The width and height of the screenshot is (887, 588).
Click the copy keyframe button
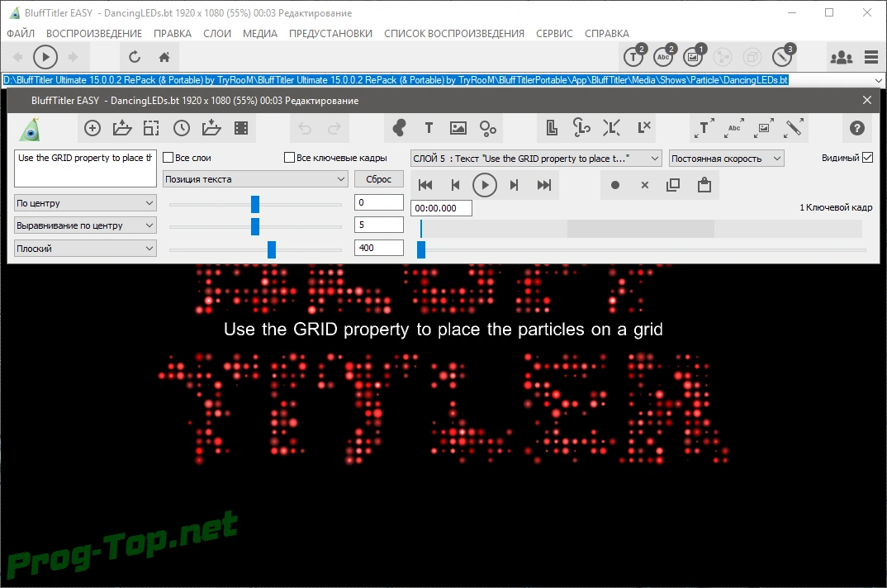click(673, 185)
